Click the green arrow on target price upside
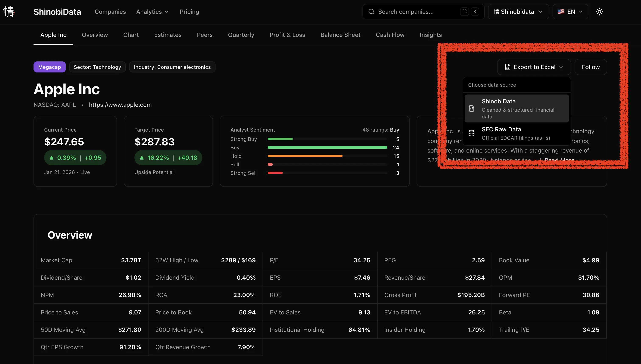641x364 pixels. click(142, 157)
